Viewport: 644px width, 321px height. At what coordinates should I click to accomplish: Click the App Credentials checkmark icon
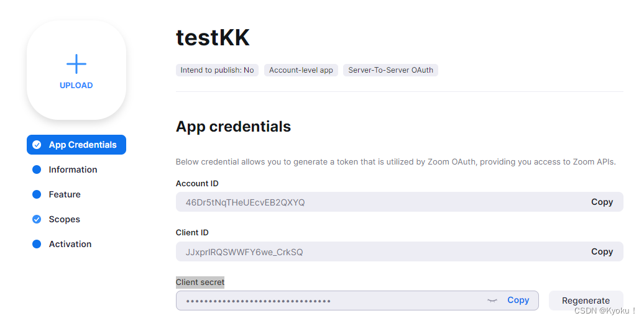point(37,145)
